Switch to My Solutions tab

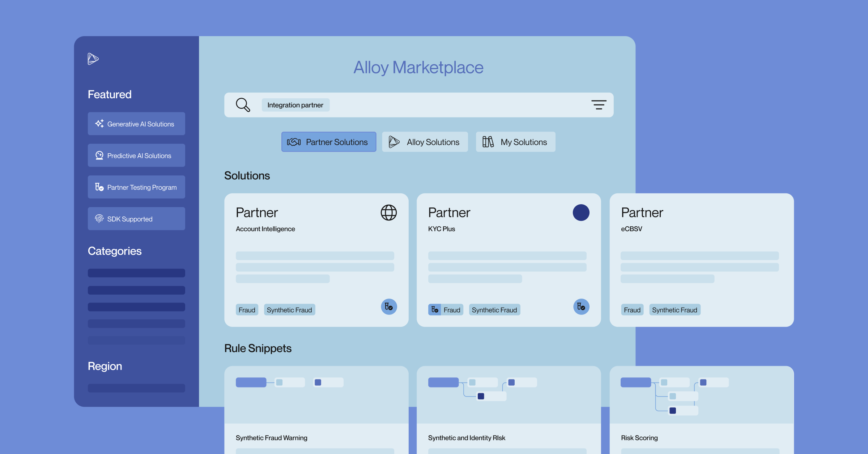point(516,142)
